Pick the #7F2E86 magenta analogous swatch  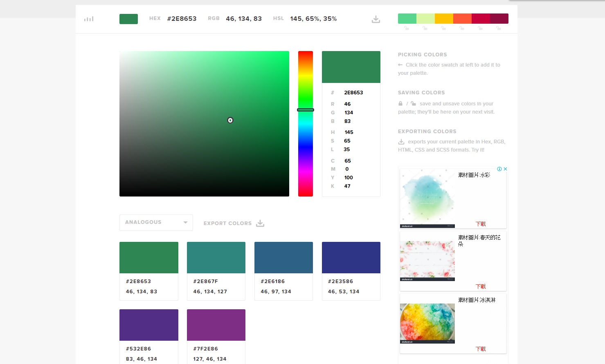click(x=216, y=325)
